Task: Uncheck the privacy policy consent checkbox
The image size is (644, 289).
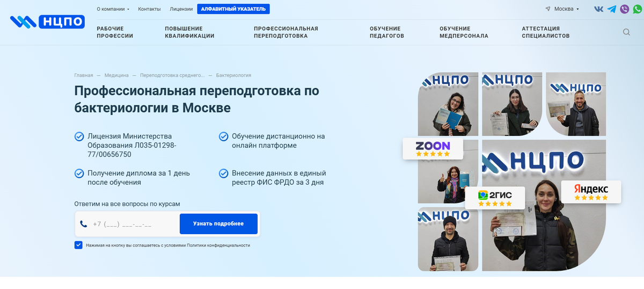Action: [78, 245]
